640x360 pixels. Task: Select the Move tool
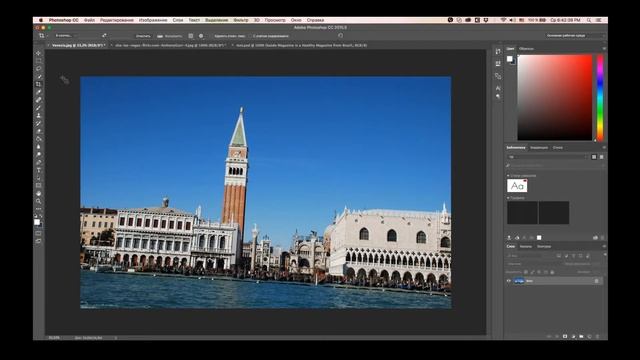pos(39,53)
